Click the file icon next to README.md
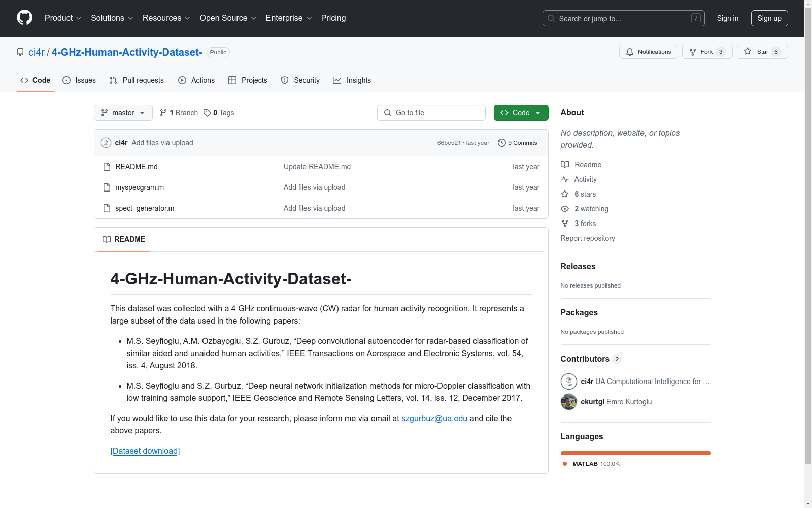The image size is (812, 508). click(x=107, y=167)
